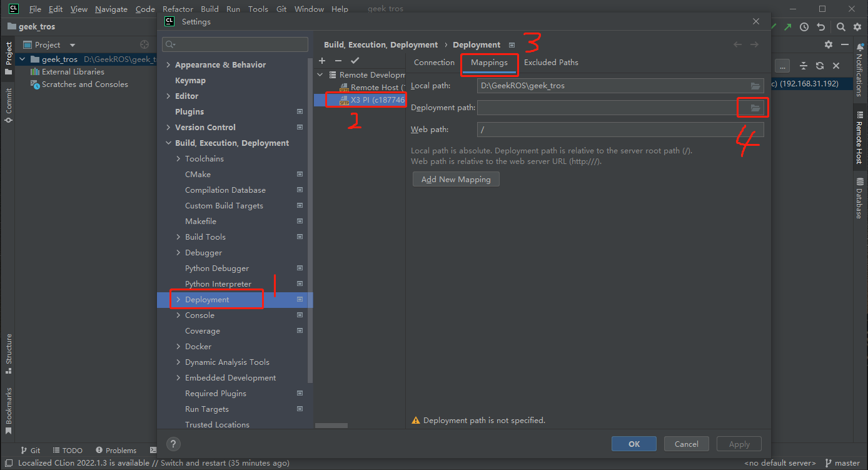Expand the Debugger settings node
This screenshot has height=470, width=868.
(x=178, y=252)
